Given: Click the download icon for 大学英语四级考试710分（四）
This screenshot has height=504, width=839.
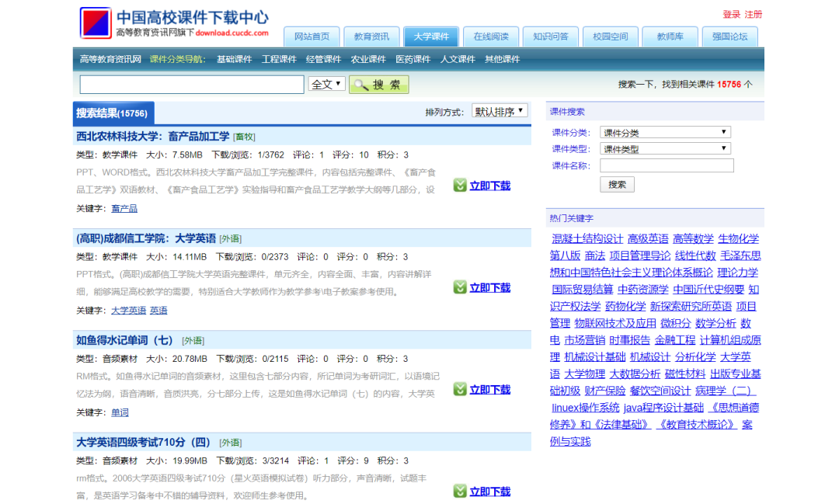Looking at the screenshot, I should tap(461, 492).
